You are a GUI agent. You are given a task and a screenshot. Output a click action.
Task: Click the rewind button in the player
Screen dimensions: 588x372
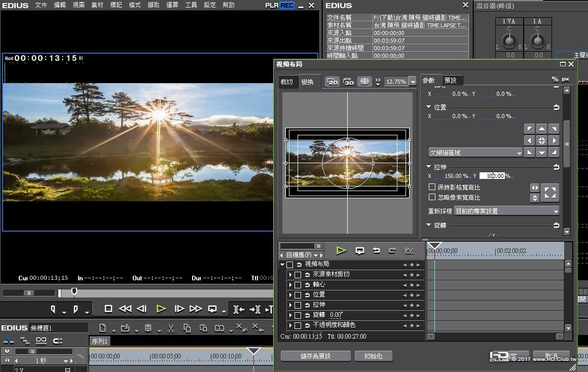click(125, 309)
